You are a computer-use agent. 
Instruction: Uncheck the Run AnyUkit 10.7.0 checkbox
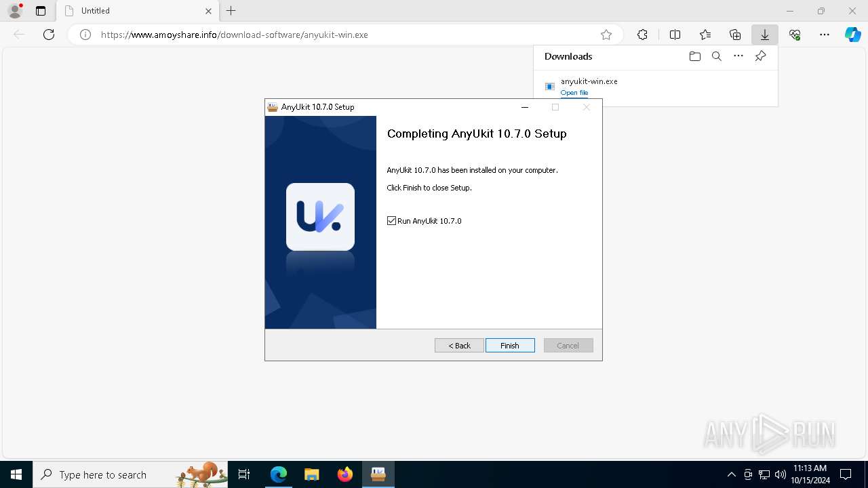click(x=391, y=221)
